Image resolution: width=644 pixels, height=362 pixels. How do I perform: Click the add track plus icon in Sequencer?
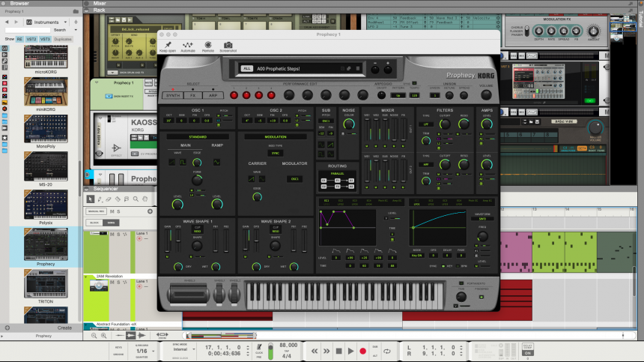click(150, 211)
